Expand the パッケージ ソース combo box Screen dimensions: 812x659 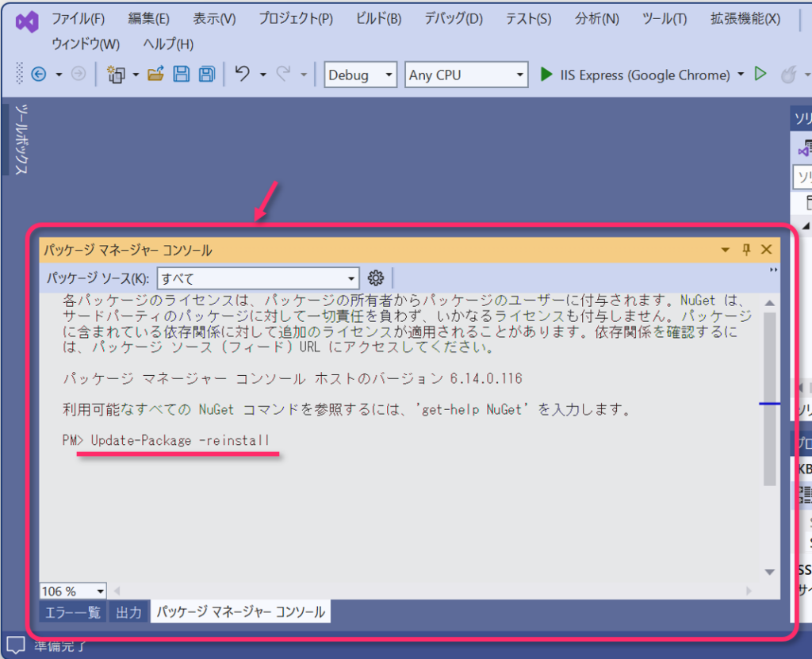(x=259, y=278)
